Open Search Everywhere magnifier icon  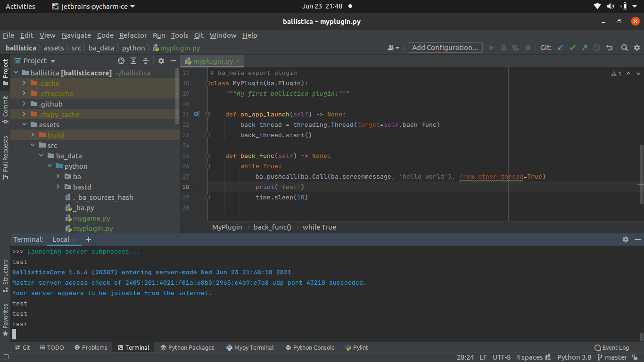625,48
